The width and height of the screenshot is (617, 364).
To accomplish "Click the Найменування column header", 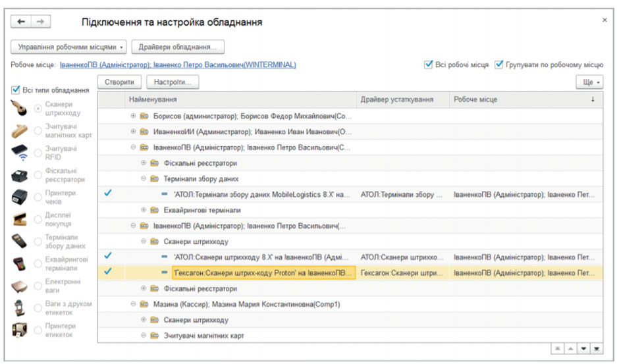I will (x=240, y=99).
